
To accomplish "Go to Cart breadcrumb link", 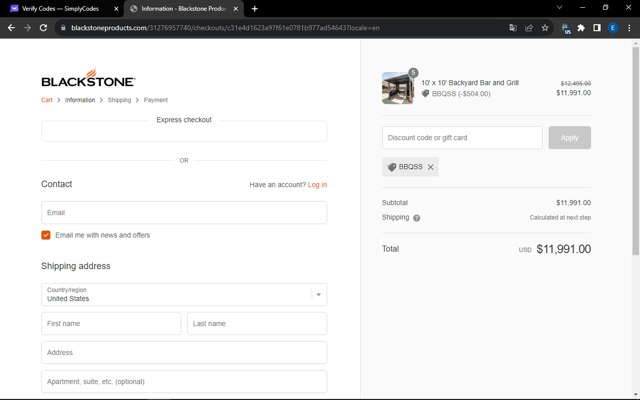I will coord(47,100).
